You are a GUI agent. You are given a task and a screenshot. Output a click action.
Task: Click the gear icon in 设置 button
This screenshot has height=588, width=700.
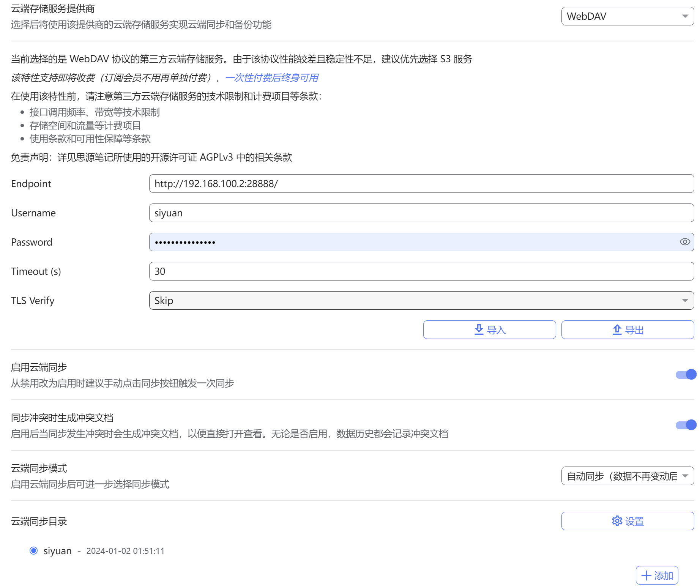[617, 521]
